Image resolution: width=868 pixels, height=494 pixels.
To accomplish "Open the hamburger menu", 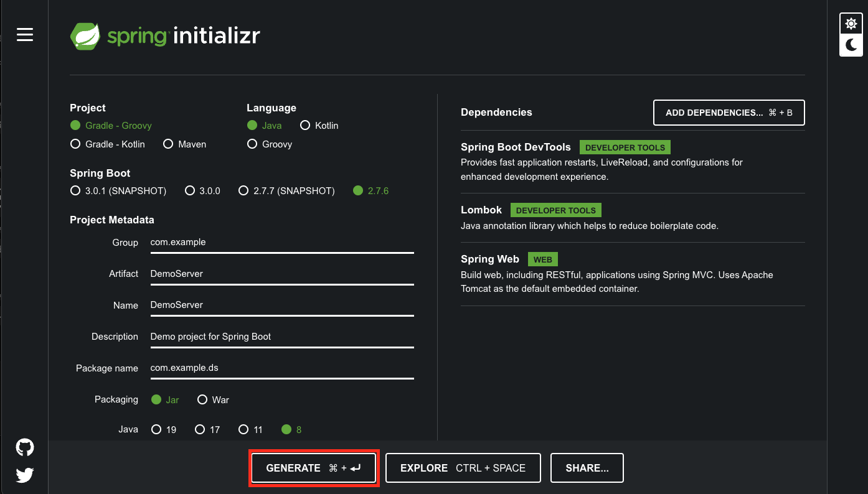I will pyautogui.click(x=25, y=35).
